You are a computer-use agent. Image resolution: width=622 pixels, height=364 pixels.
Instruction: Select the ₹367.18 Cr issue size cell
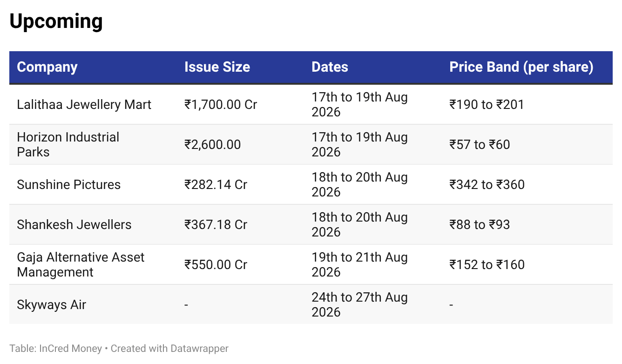216,224
